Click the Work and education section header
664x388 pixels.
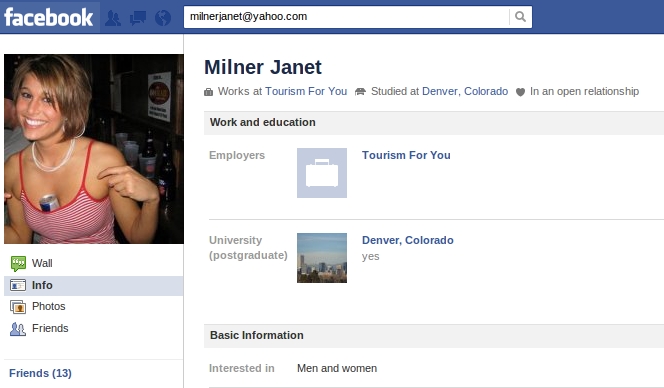(434, 122)
